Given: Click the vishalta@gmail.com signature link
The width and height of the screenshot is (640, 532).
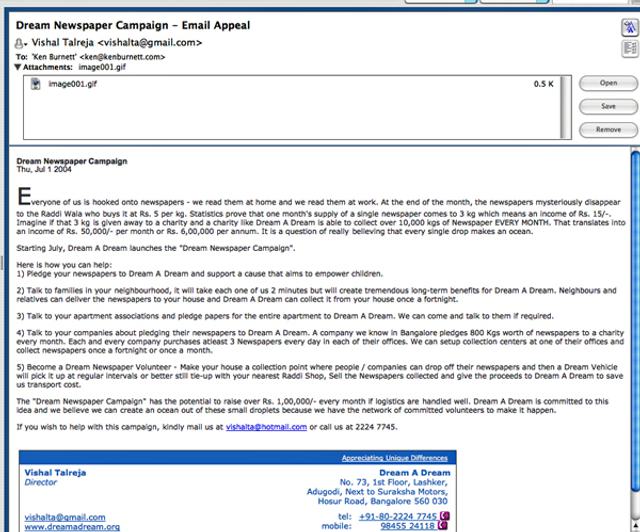Looking at the screenshot, I should tap(63, 516).
